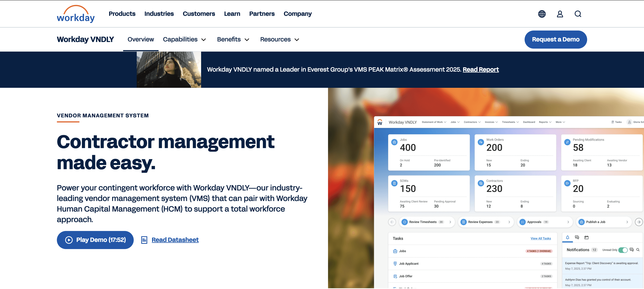Screen dimensions: 644x289
Task: Click the woman banner thumbnail image
Action: point(169,70)
